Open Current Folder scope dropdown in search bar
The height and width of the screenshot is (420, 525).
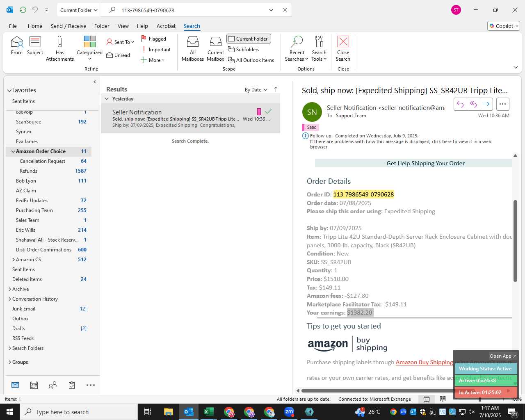(x=79, y=10)
